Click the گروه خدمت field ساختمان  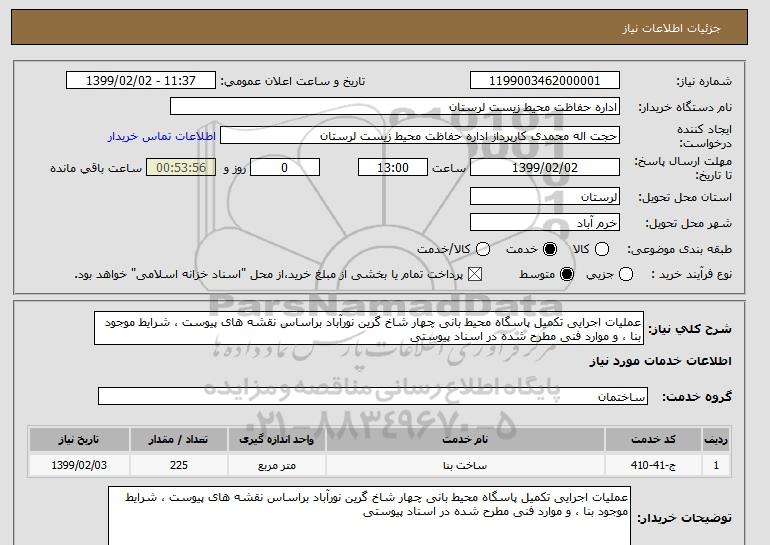click(x=373, y=396)
